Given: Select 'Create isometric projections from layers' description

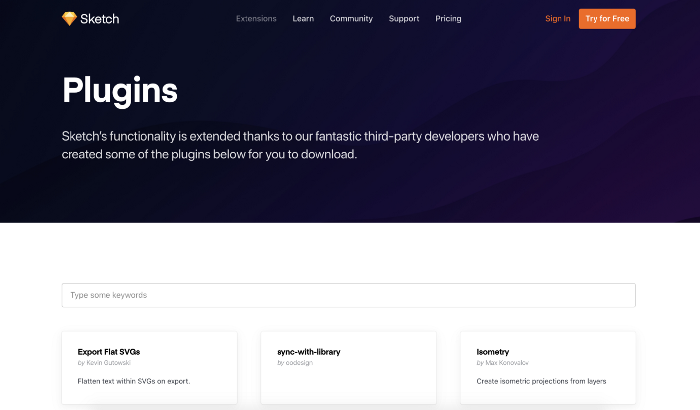Looking at the screenshot, I should pos(541,381).
